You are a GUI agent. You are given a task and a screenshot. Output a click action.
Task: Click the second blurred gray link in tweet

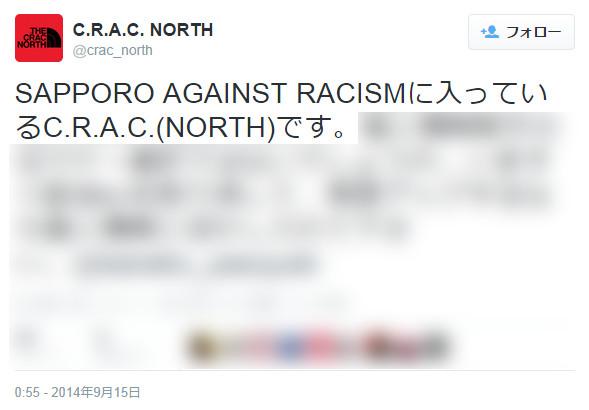tap(263, 265)
